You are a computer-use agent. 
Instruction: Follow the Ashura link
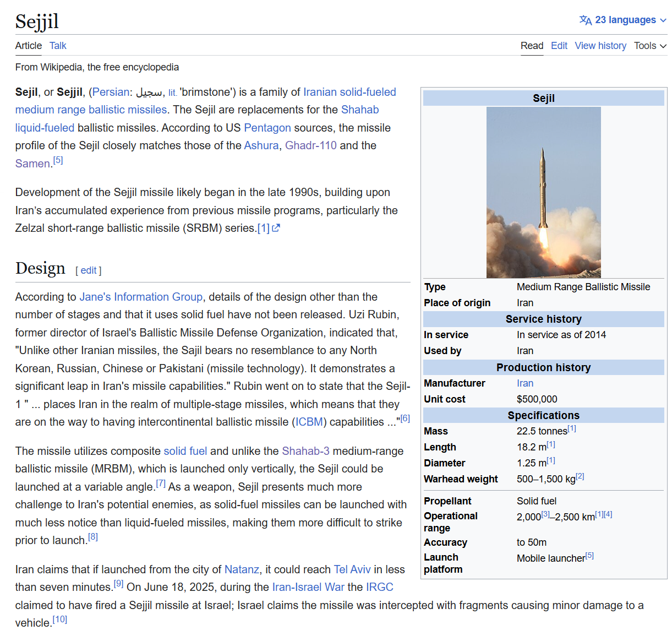261,145
